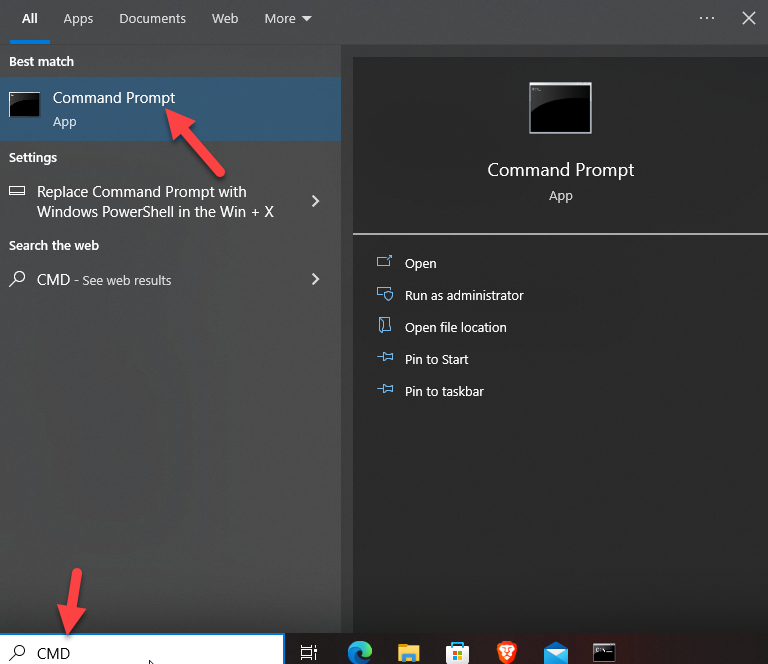Click the Run as administrator shield icon
Image resolution: width=768 pixels, height=664 pixels.
coord(384,293)
